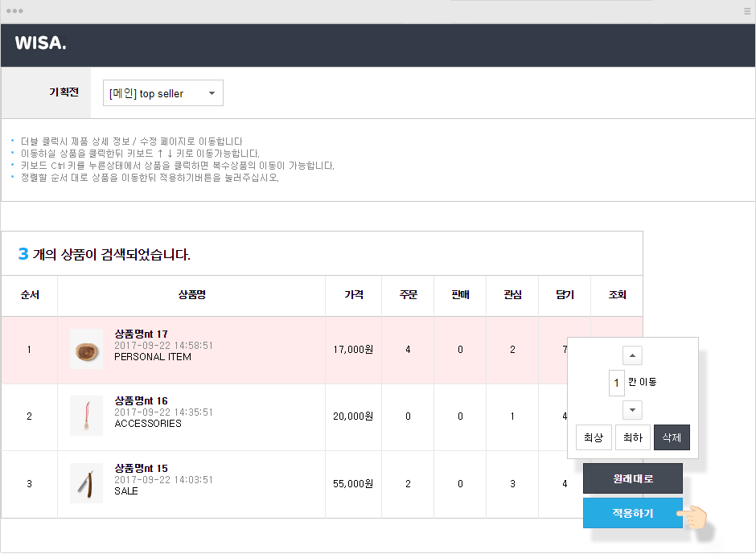Click order number 1 in first row
This screenshot has width=756, height=558.
[x=30, y=349]
